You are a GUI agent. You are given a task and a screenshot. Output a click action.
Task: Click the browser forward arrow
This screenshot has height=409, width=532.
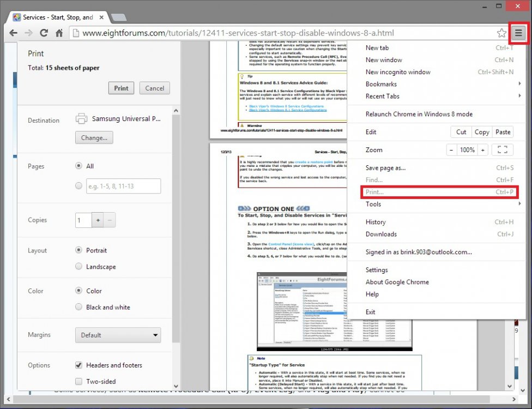pyautogui.click(x=28, y=33)
